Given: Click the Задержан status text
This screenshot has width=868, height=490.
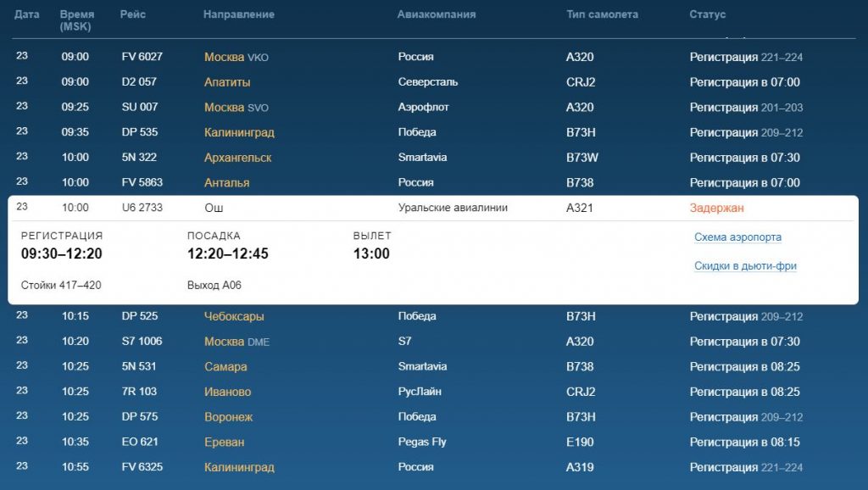Looking at the screenshot, I should (716, 209).
